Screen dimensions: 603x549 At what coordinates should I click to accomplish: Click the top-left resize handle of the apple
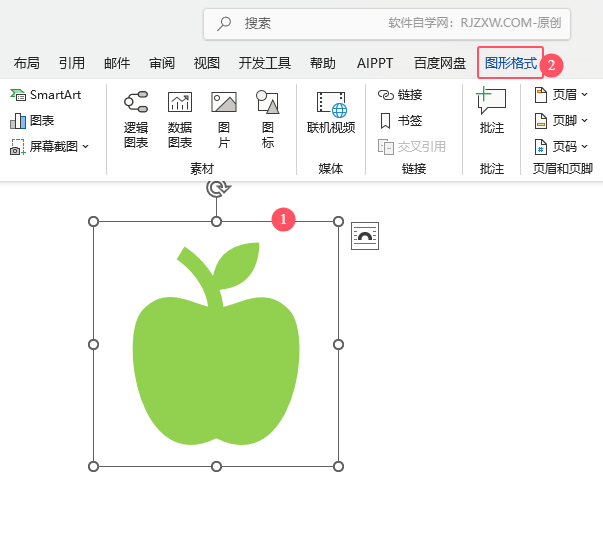tap(93, 222)
